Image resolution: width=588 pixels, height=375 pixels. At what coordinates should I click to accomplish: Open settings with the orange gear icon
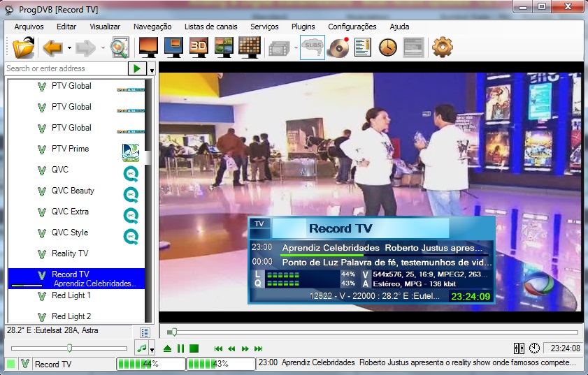[443, 47]
